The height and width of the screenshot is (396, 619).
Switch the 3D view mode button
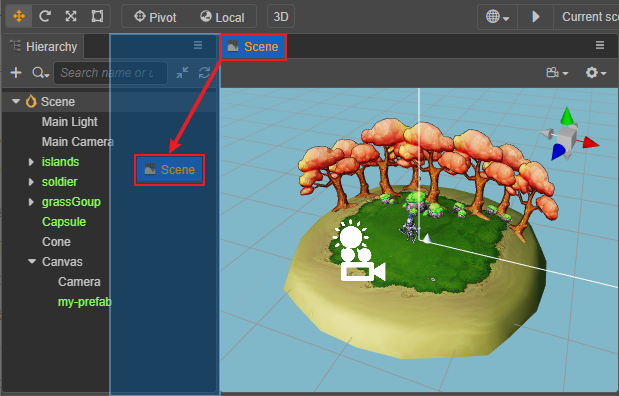pyautogui.click(x=281, y=17)
